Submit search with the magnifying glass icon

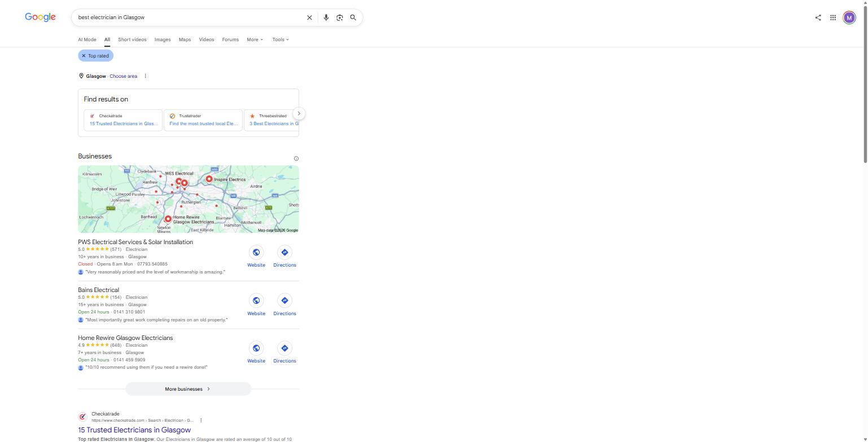coord(353,17)
